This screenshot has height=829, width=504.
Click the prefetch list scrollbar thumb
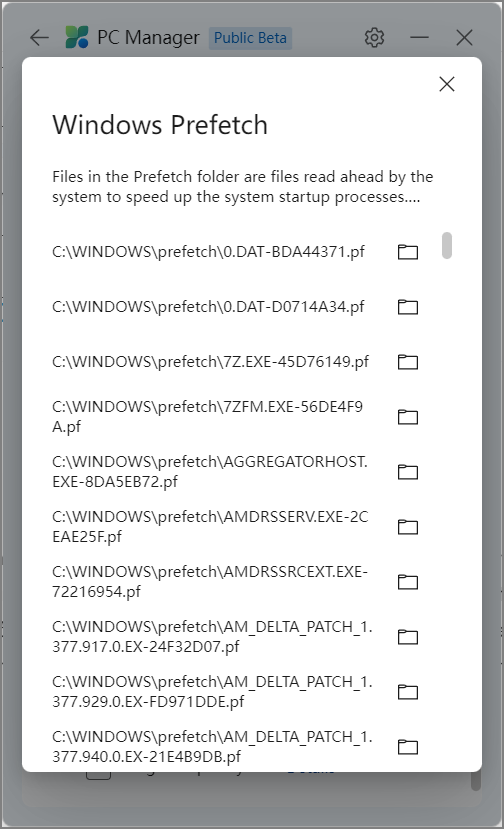point(447,245)
